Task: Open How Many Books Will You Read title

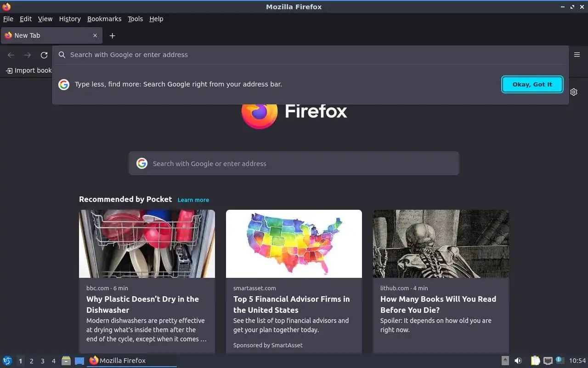Action: point(438,305)
